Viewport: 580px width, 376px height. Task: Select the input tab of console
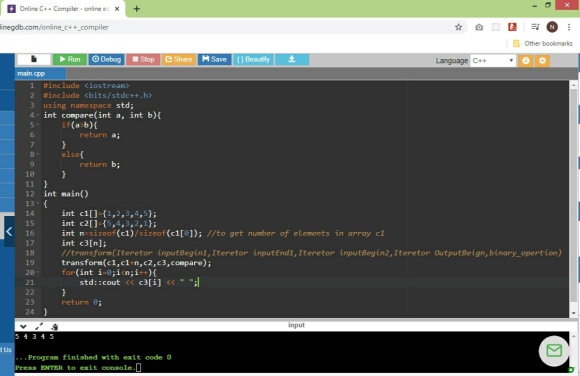click(296, 325)
